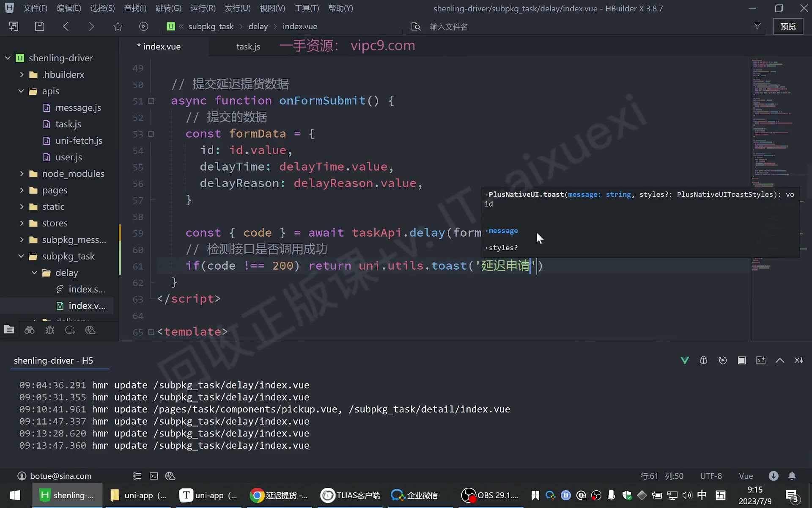Click the Run play icon in the toolbar
This screenshot has height=508, width=812.
(144, 26)
